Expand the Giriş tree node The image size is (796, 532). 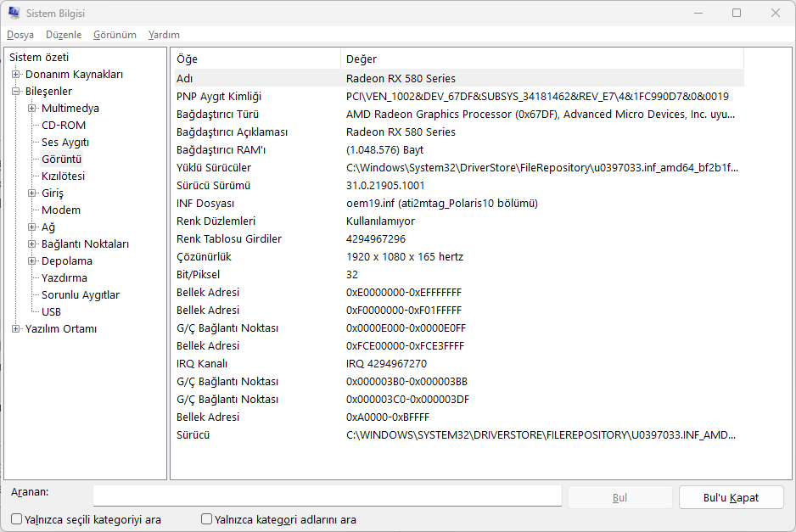[32, 193]
